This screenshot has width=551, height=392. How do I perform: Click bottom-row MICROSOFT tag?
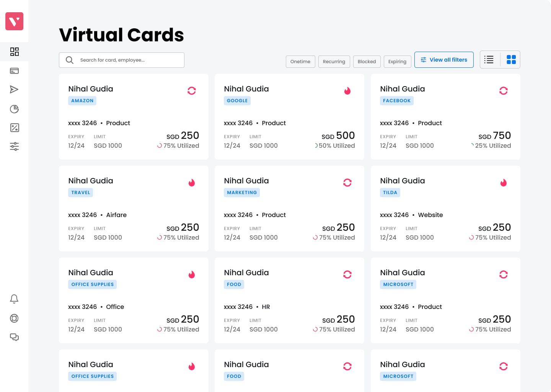tap(398, 376)
